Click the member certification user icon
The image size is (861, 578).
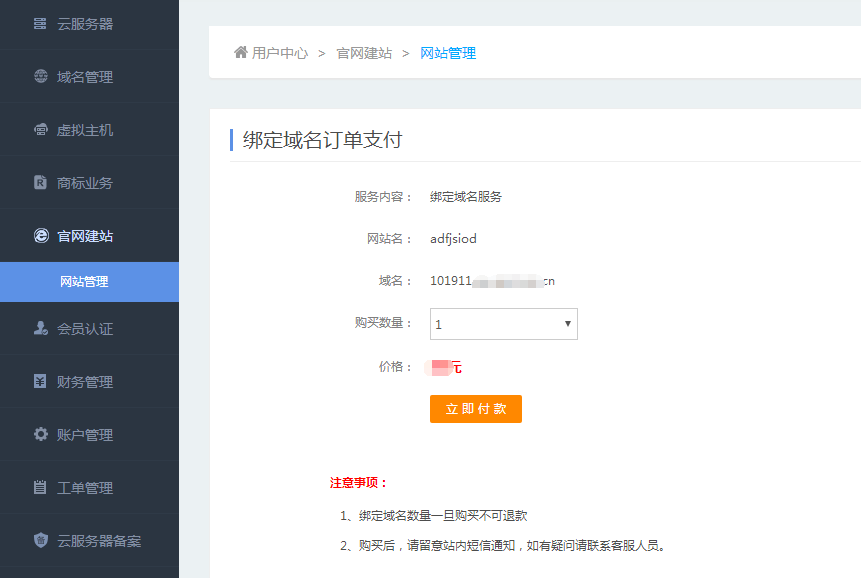(x=40, y=328)
